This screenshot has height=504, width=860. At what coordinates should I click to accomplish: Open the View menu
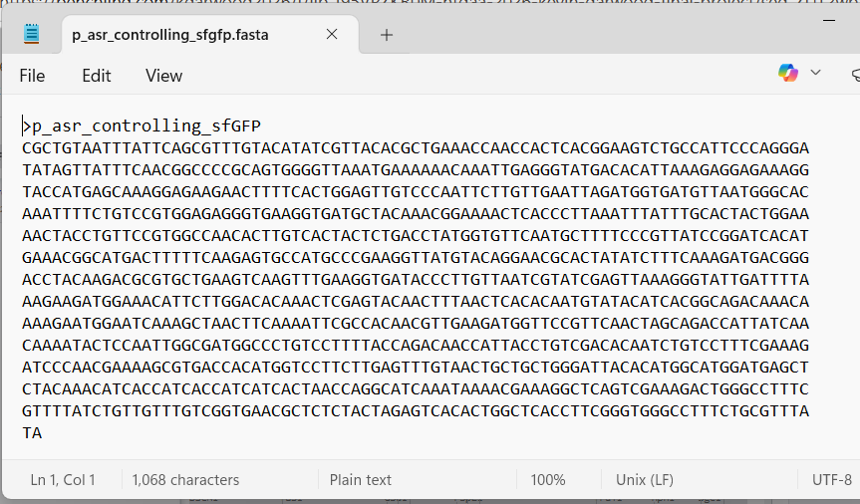[x=163, y=76]
